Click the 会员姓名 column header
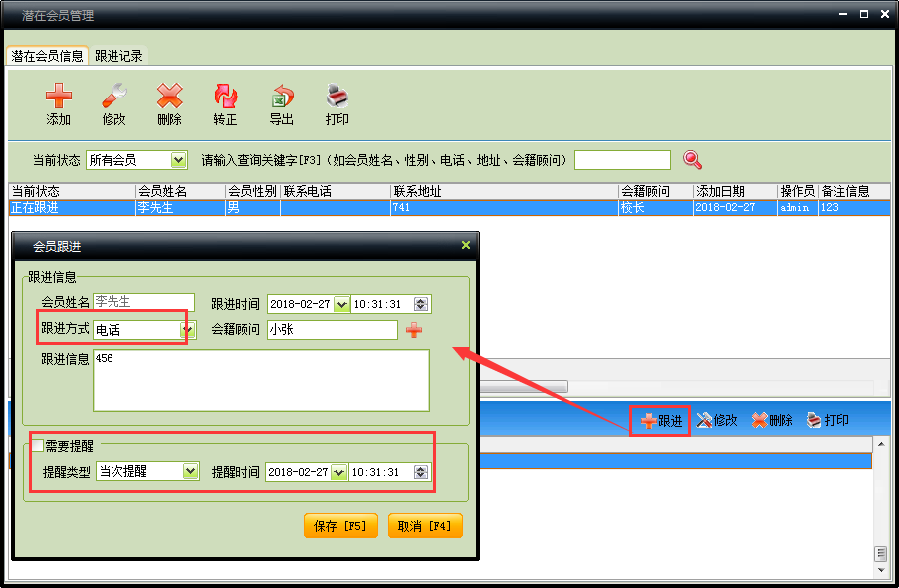This screenshot has height=588, width=899. 180,191
